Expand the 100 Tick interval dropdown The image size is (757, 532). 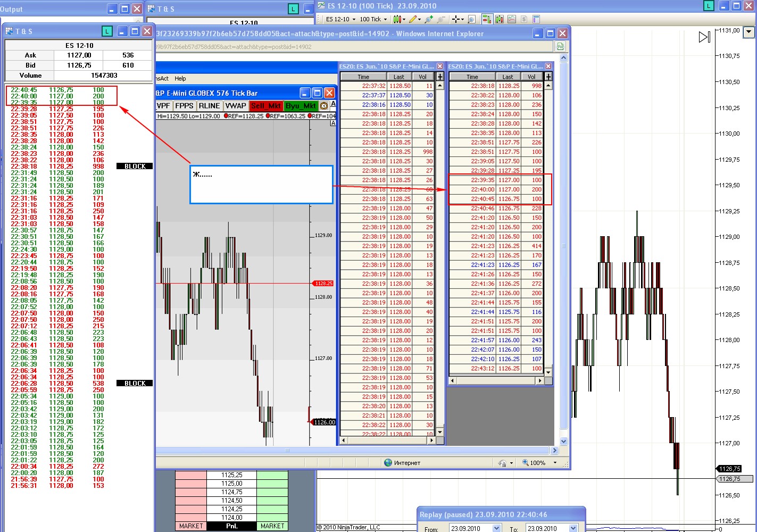(x=373, y=19)
